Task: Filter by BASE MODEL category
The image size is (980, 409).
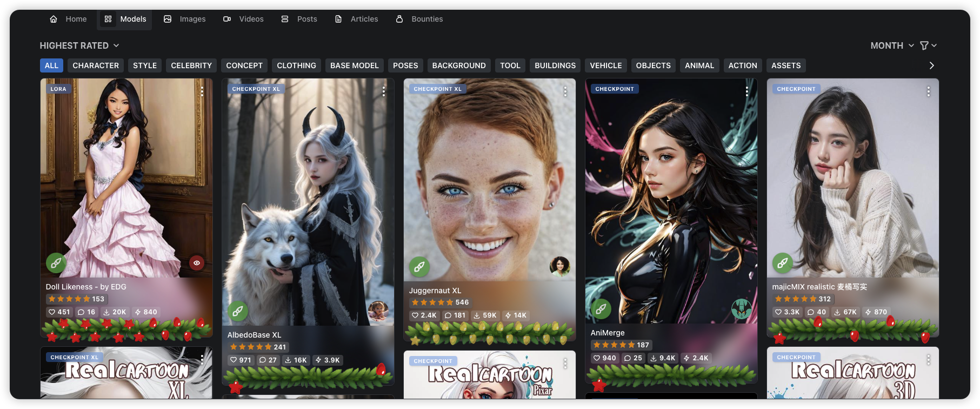Action: pos(355,65)
